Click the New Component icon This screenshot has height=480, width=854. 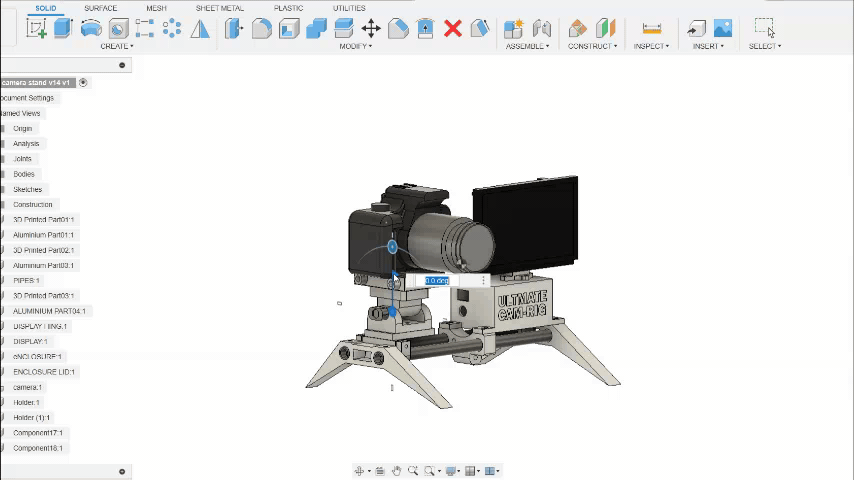(514, 28)
